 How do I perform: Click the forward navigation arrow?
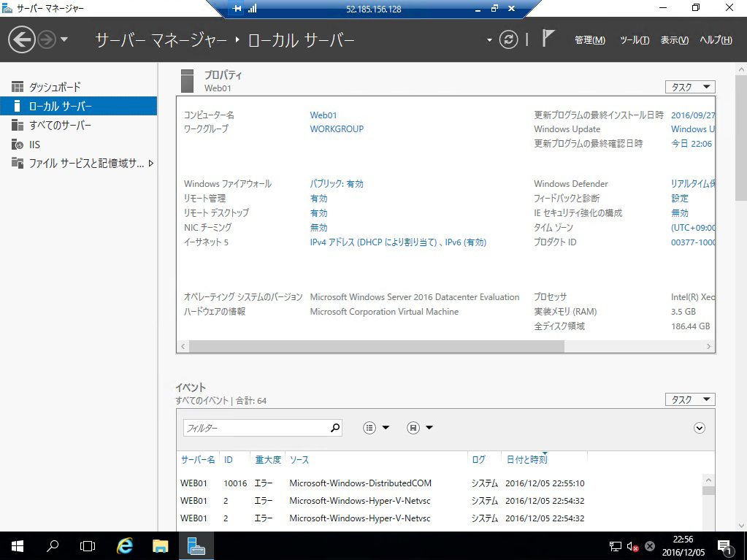(x=47, y=39)
